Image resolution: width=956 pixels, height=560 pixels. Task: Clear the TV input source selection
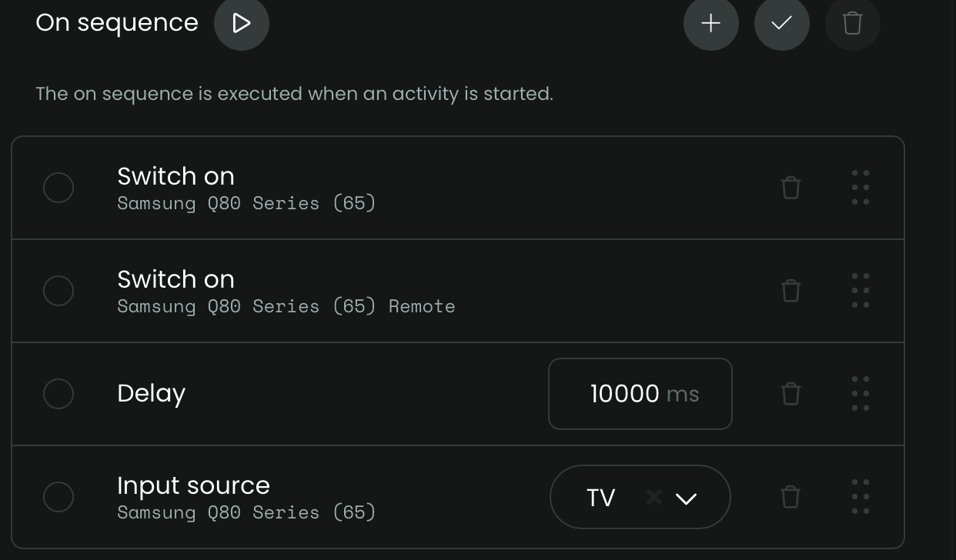click(x=654, y=498)
